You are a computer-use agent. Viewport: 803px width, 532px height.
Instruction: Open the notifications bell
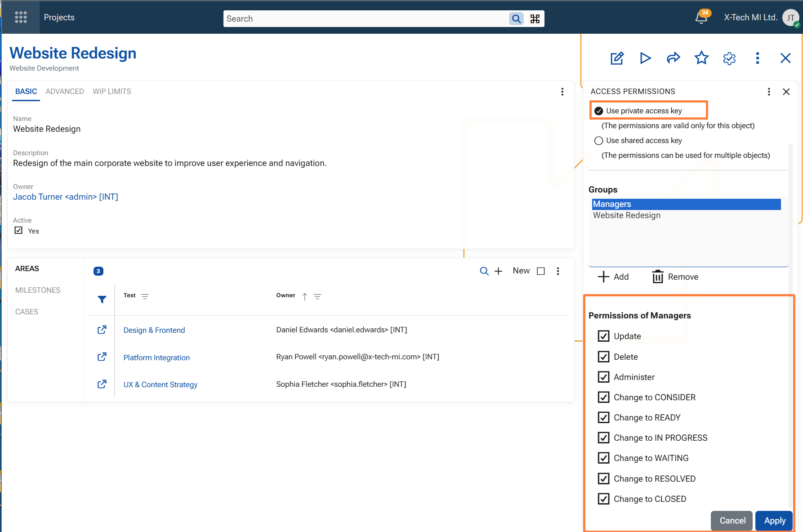click(701, 17)
